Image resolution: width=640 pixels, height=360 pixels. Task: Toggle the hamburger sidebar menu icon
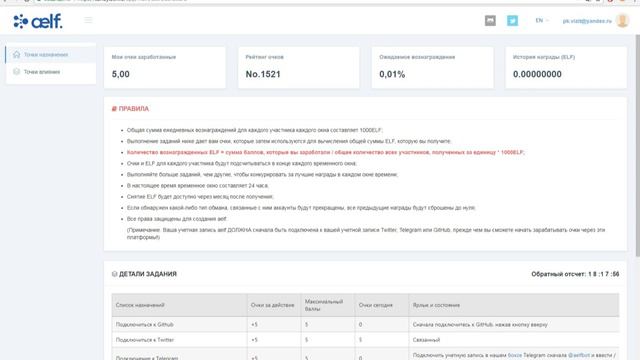(x=88, y=20)
